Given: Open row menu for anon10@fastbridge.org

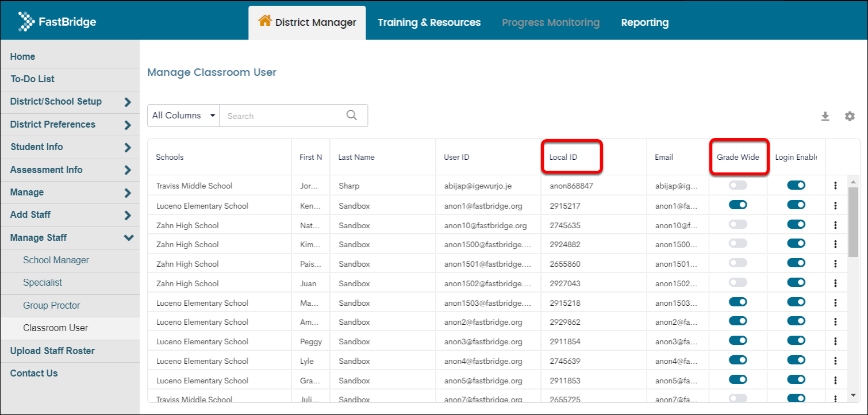Looking at the screenshot, I should pos(835,225).
